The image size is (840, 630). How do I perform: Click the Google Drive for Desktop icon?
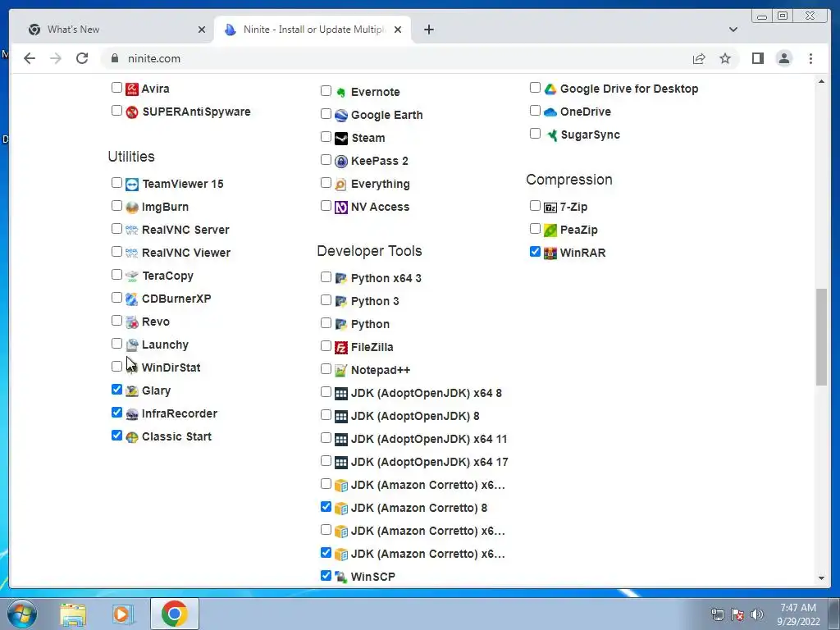(x=550, y=89)
